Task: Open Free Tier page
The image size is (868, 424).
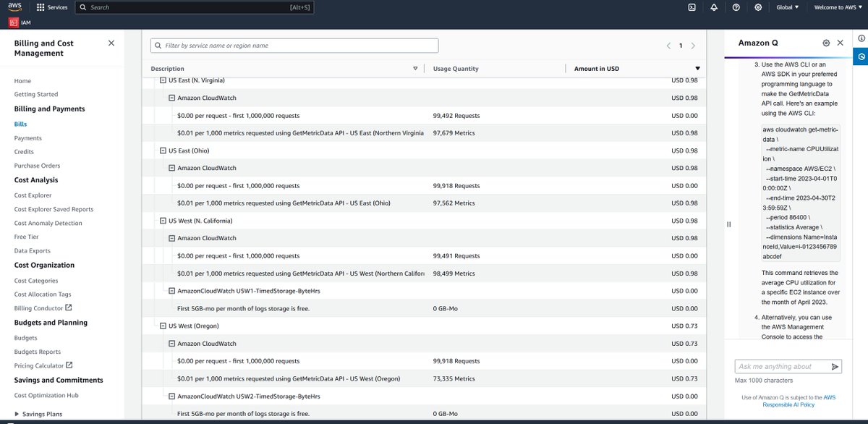Action: (27, 237)
